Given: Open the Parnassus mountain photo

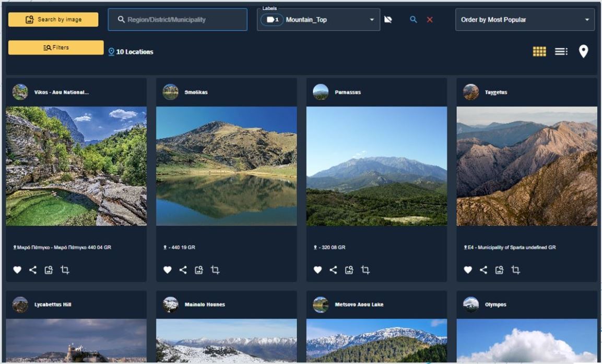Looking at the screenshot, I should coord(376,166).
